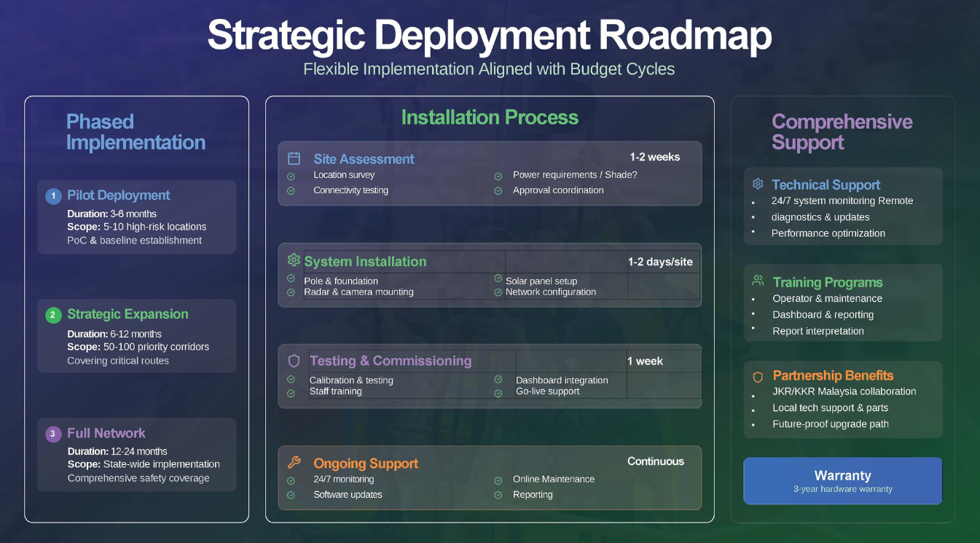Toggle the checkmark beside Software updates
Viewport: 980px width, 543px height.
(x=291, y=495)
